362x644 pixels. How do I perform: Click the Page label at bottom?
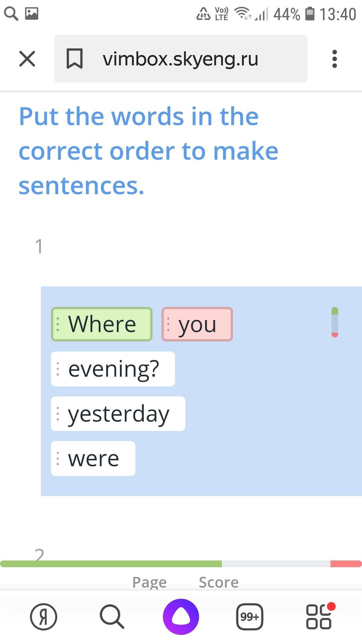tap(149, 582)
